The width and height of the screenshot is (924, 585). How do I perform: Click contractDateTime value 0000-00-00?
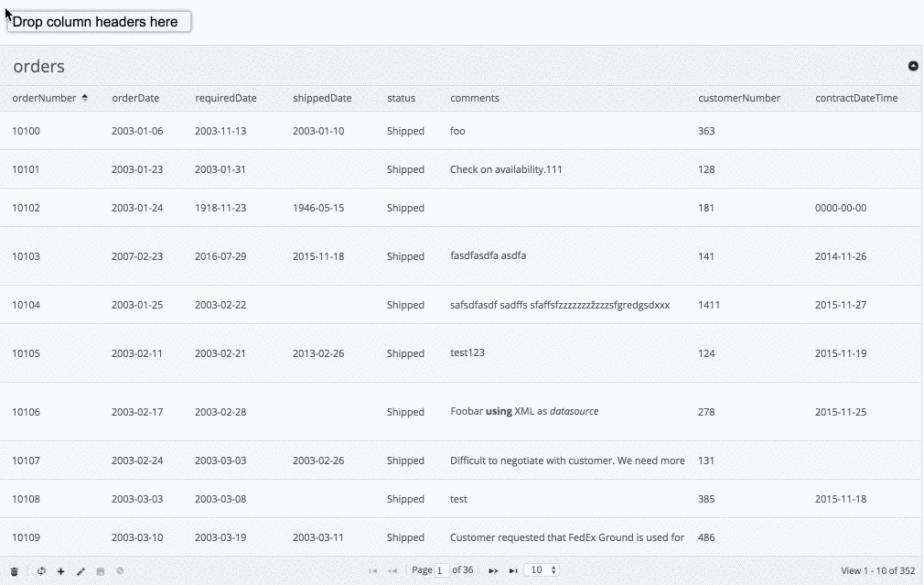point(841,208)
